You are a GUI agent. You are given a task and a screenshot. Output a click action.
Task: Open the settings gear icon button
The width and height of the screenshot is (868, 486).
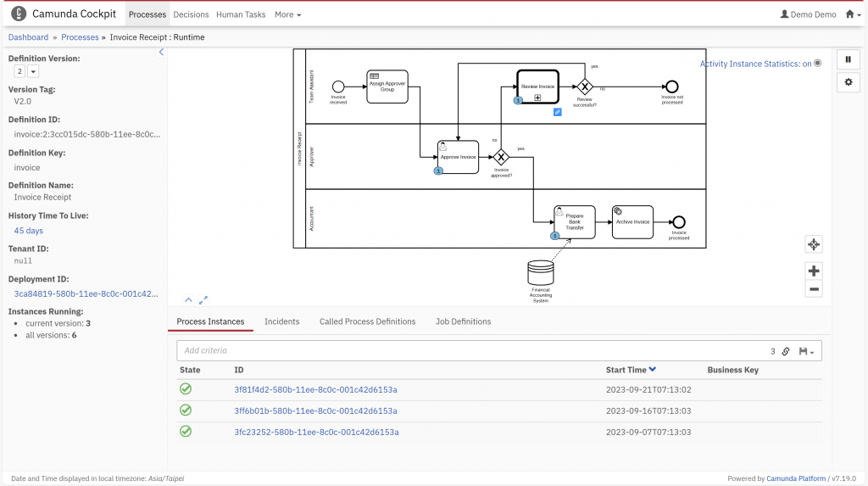coord(848,82)
